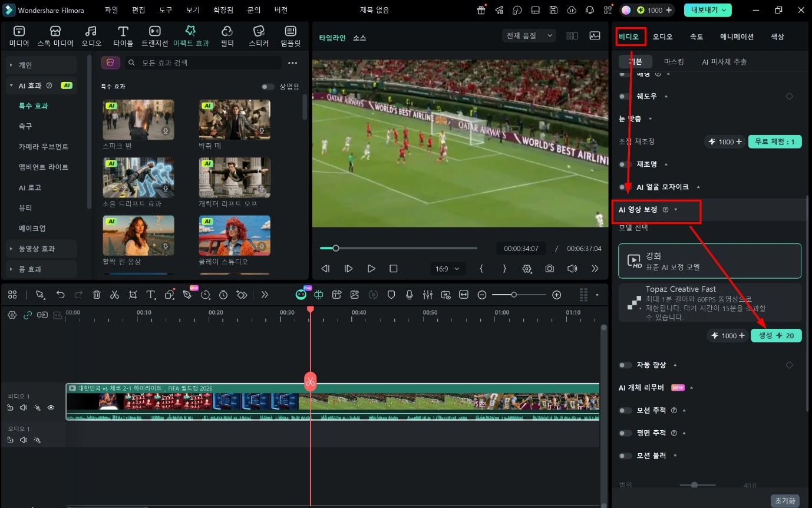Turn on the Motion Tracking toggle
The image size is (812, 508).
625,410
